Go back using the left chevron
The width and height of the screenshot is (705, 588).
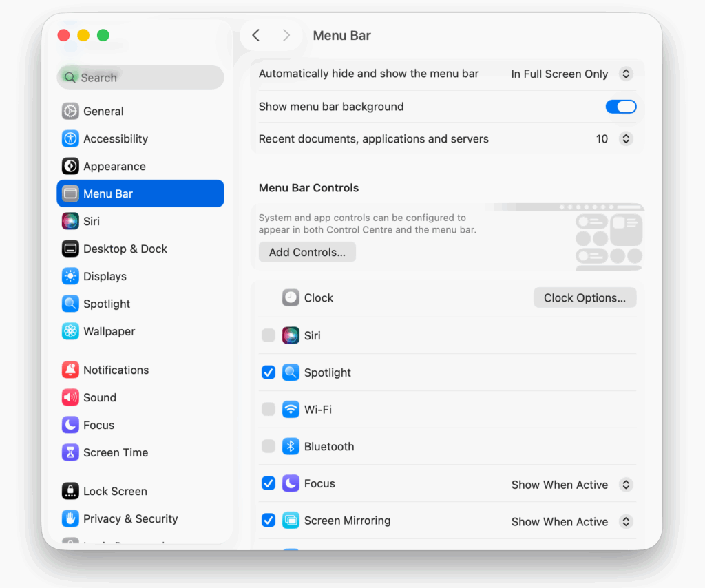point(256,35)
